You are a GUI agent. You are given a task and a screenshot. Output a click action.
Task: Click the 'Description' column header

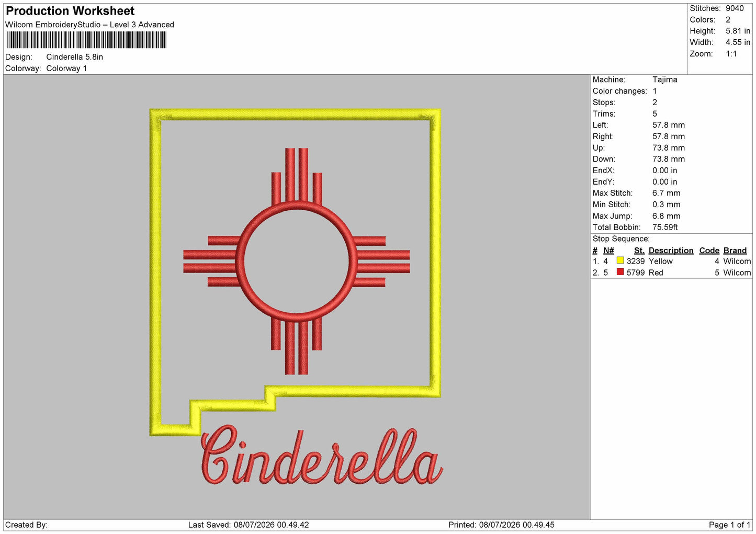pyautogui.click(x=671, y=251)
